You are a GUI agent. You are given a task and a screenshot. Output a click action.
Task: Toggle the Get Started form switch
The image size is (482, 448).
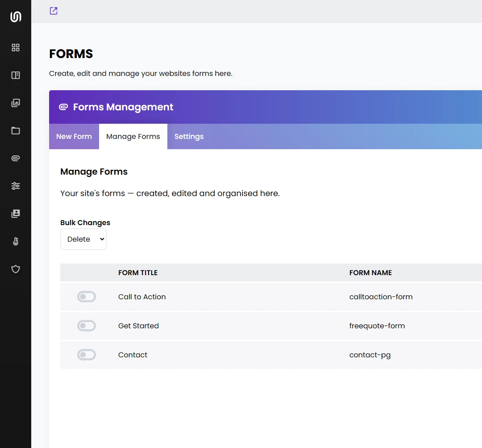pyautogui.click(x=87, y=326)
